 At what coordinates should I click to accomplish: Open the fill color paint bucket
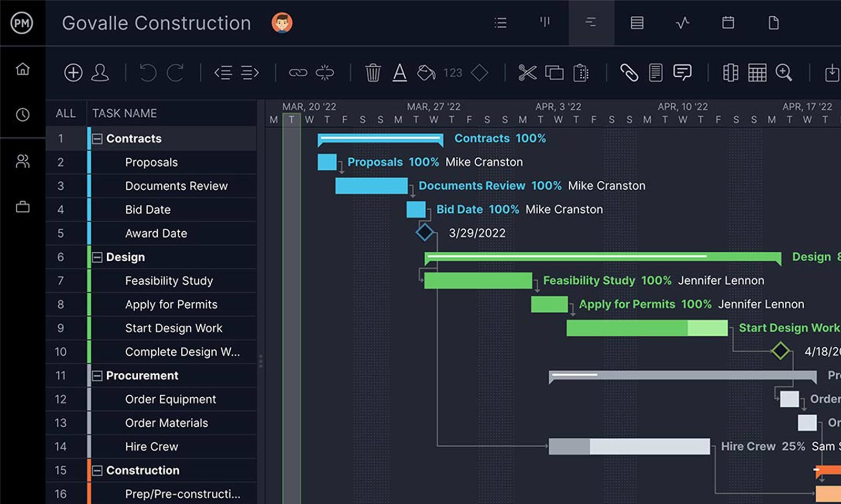tap(426, 73)
